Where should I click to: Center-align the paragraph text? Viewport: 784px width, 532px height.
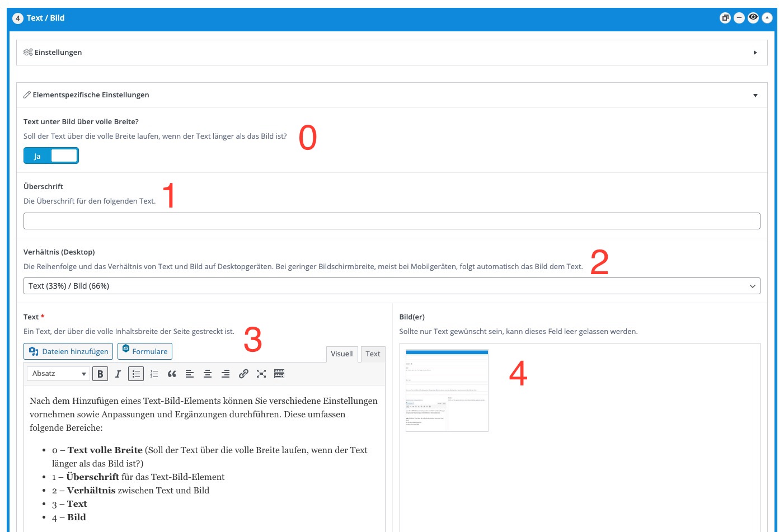point(208,374)
